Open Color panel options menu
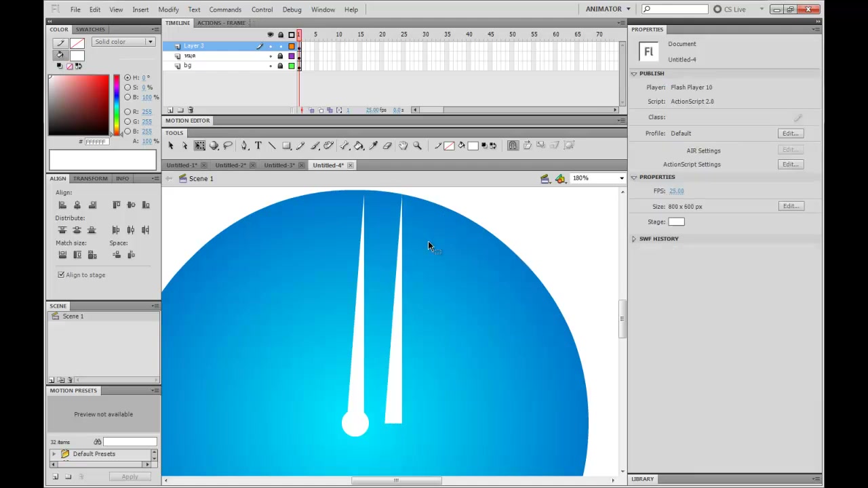This screenshot has height=488, width=868. coord(155,30)
